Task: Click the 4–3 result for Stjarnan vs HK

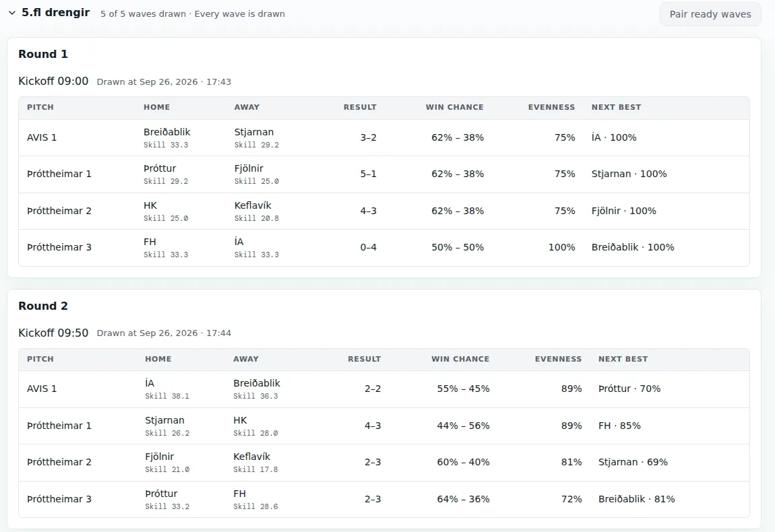Action: 373,426
